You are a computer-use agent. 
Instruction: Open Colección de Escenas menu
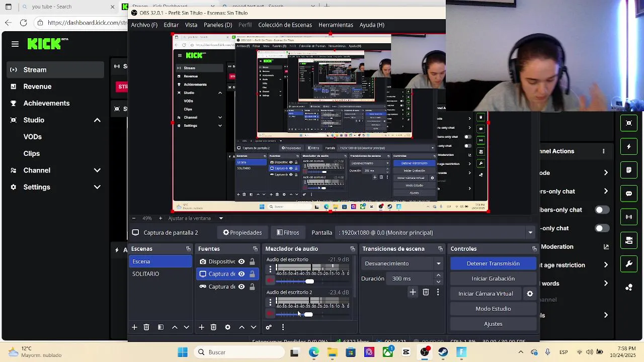(285, 25)
